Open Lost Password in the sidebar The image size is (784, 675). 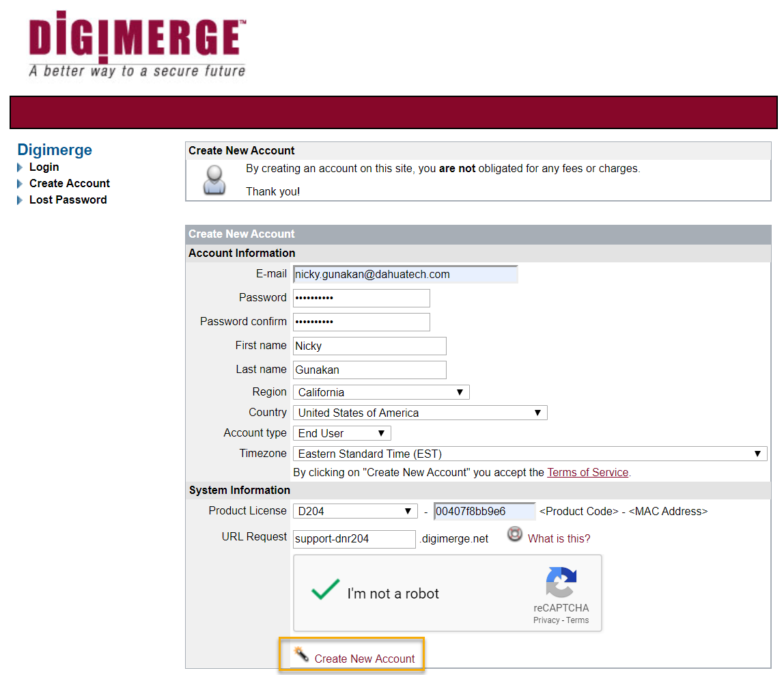[x=68, y=200]
